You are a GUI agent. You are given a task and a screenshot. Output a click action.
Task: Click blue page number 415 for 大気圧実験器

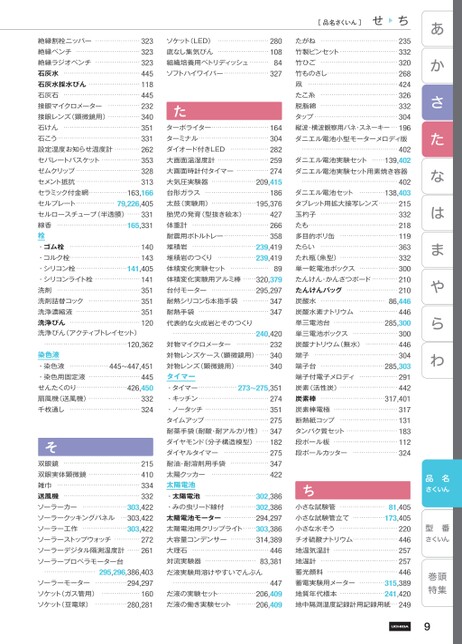[x=276, y=182]
